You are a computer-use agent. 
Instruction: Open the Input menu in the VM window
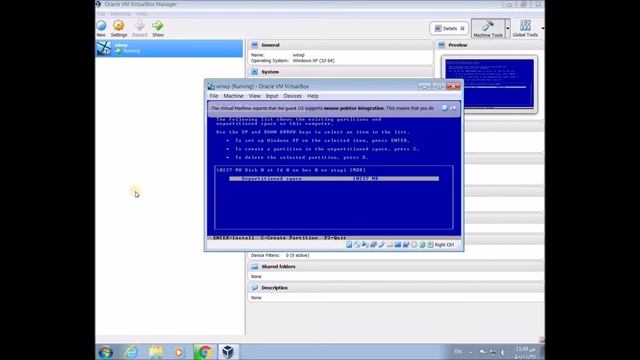pos(272,96)
